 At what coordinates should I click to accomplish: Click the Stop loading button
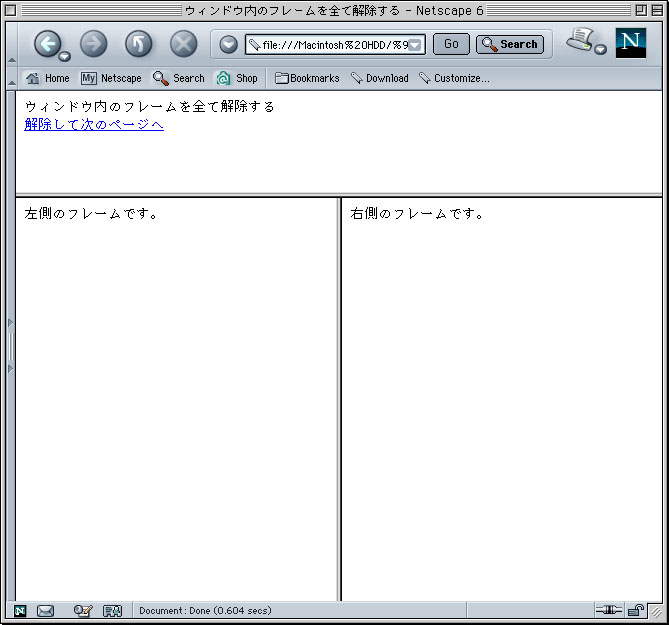tap(183, 44)
